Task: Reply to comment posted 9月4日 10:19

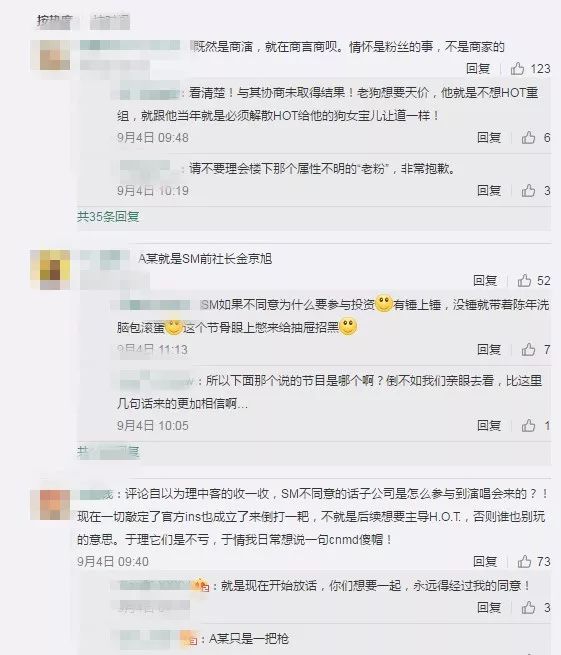Action: coord(489,190)
